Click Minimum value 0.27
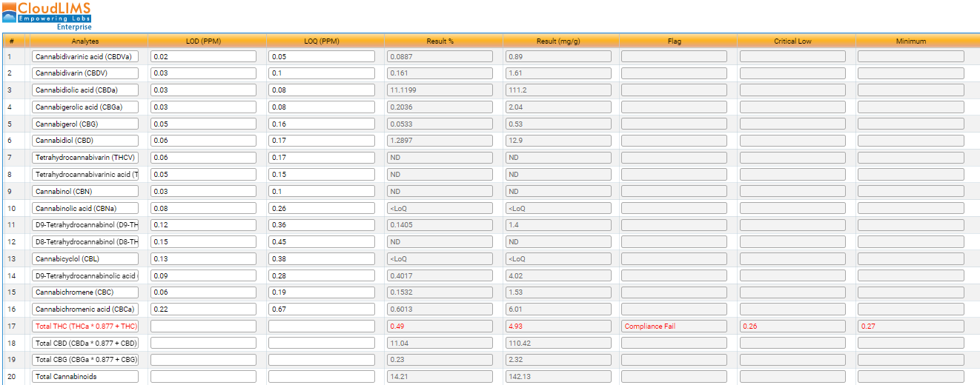This screenshot has height=385, width=980. 911,326
